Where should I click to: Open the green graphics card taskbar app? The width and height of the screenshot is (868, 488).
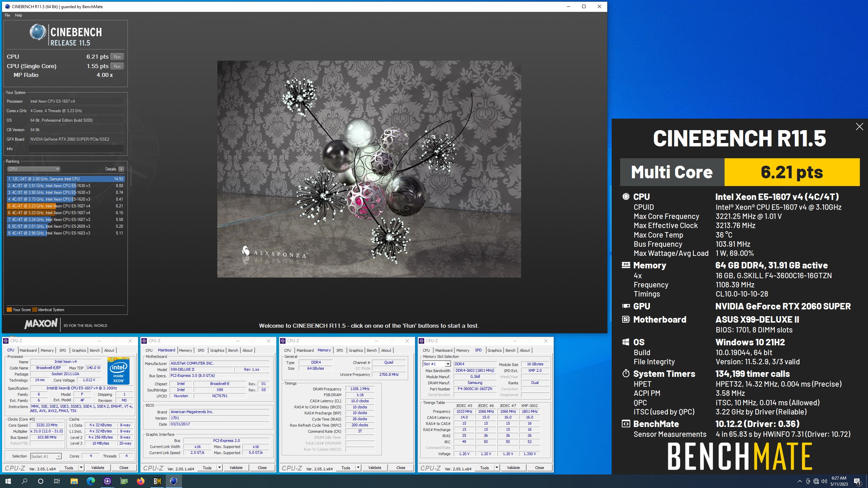[x=124, y=481]
